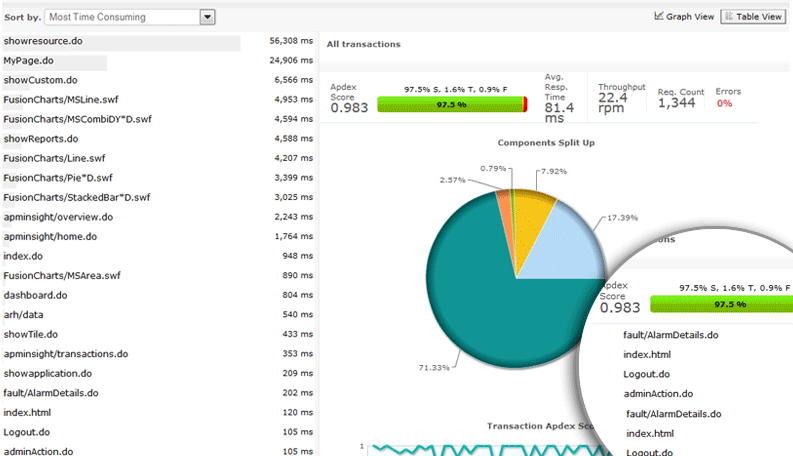This screenshot has height=456, width=793.
Task: Select fault/AlarmDetails.do in left list
Action: 51,393
